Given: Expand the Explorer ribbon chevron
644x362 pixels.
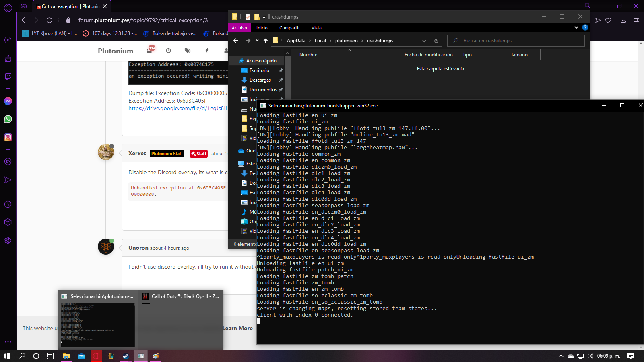Looking at the screenshot, I should (x=576, y=27).
